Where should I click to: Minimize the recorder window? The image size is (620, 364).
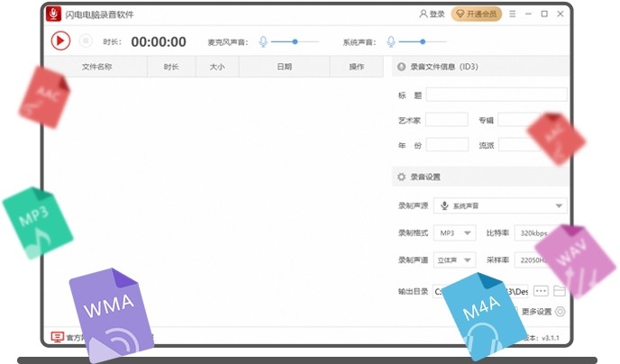pyautogui.click(x=528, y=14)
